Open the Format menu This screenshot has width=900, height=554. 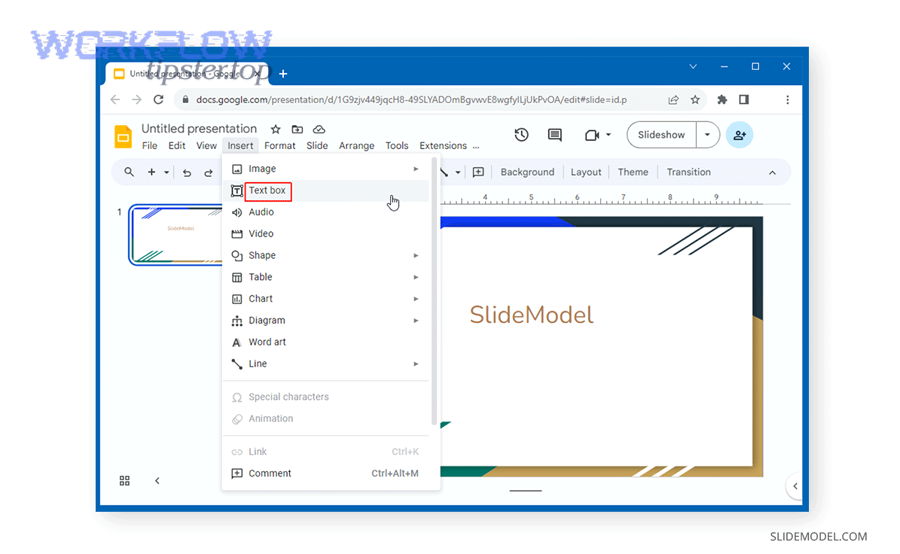[280, 146]
